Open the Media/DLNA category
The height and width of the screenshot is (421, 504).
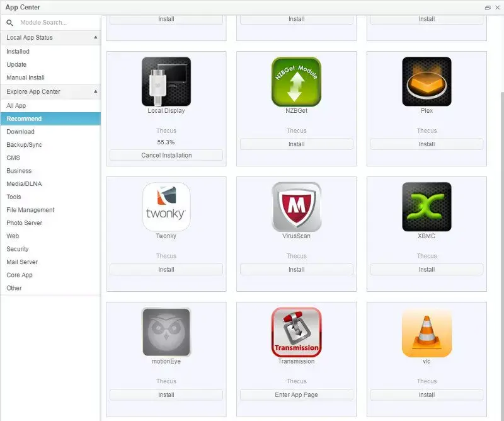(50, 183)
